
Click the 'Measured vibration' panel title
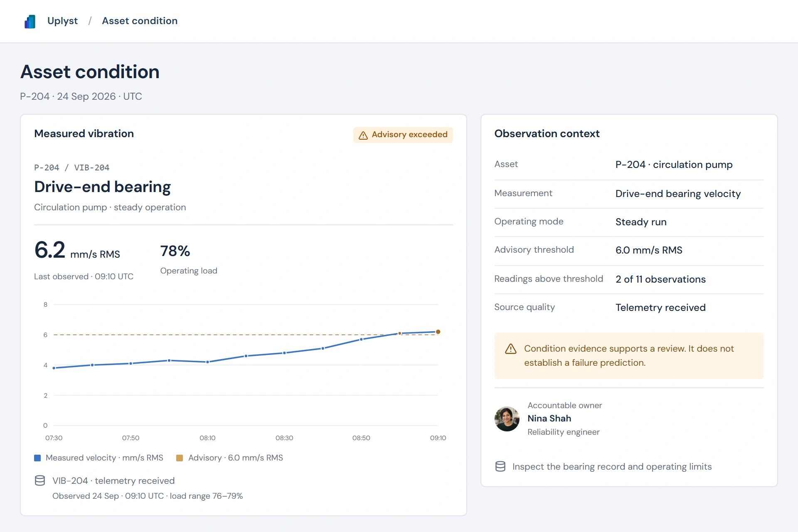84,133
